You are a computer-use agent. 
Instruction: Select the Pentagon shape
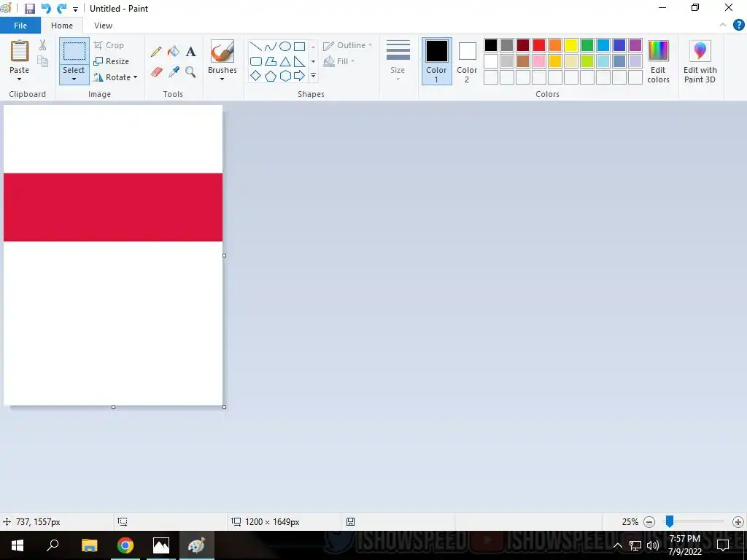[270, 76]
